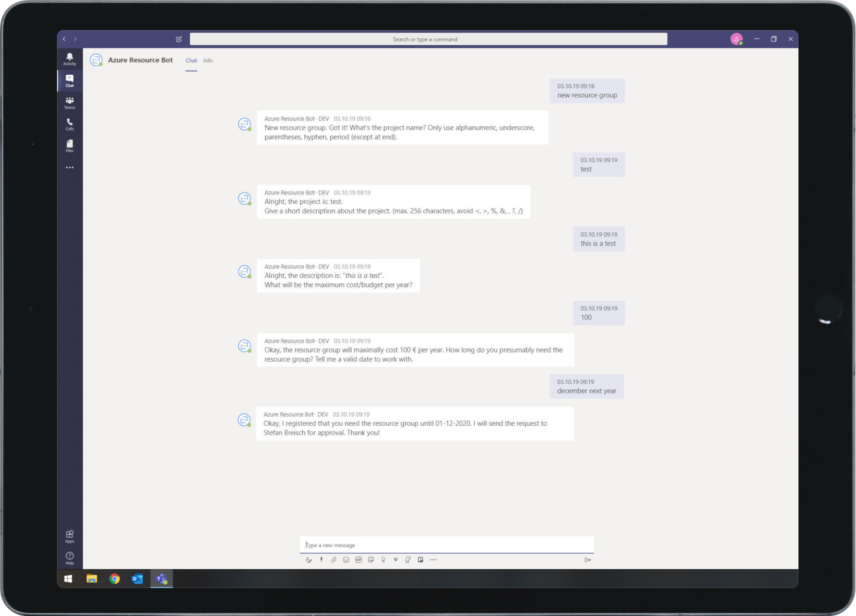Open the Calls section
The image size is (856, 616).
tap(69, 124)
